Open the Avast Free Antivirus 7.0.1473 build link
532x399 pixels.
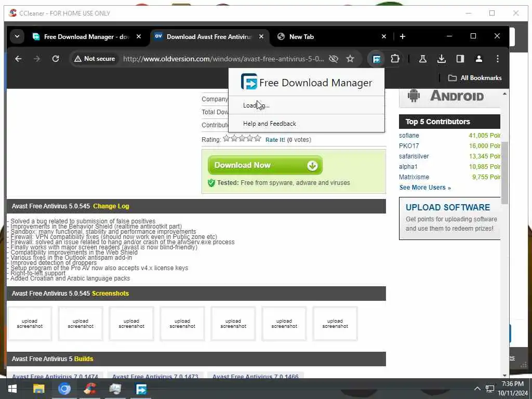(x=155, y=376)
